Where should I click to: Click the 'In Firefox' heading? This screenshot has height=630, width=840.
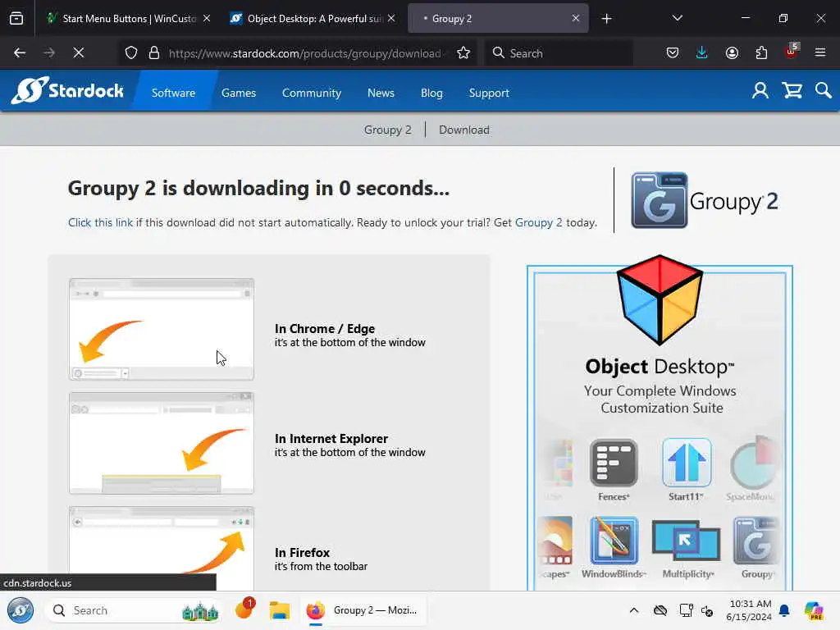(x=302, y=552)
